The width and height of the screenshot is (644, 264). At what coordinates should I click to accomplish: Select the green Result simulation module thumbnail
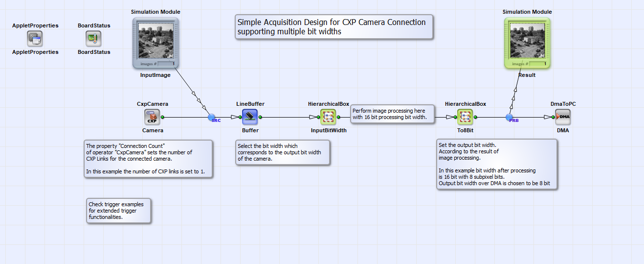click(527, 43)
